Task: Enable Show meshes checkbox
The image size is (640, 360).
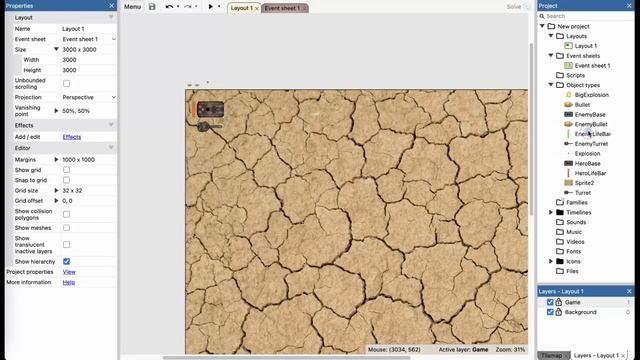Action: click(x=66, y=228)
